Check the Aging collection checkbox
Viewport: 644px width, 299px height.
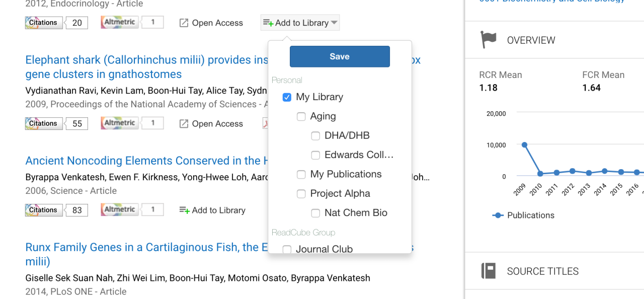click(x=301, y=117)
